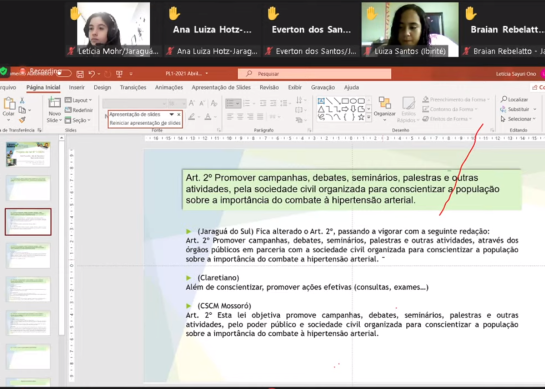The width and height of the screenshot is (545, 389).
Task: Select the star shape in shapes gallery
Action: click(361, 117)
